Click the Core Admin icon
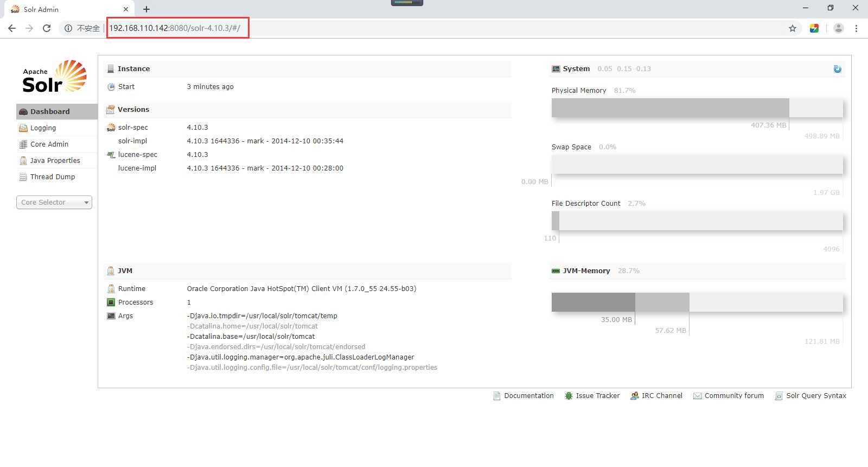 point(23,144)
